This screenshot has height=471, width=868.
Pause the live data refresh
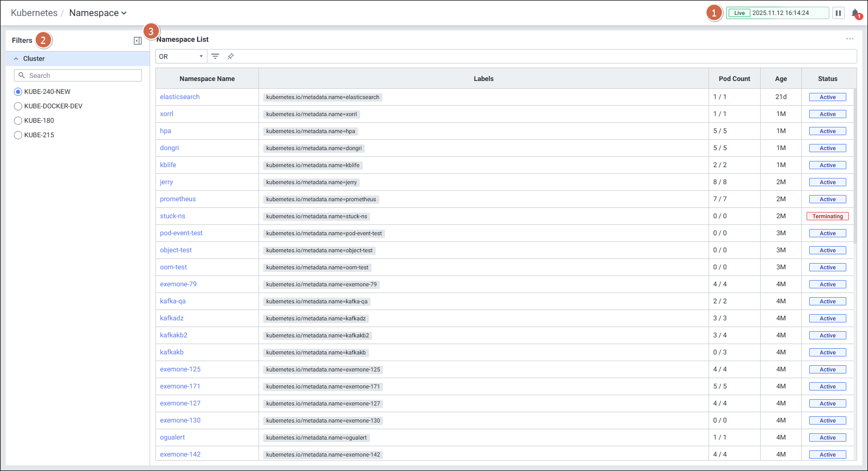pyautogui.click(x=838, y=13)
